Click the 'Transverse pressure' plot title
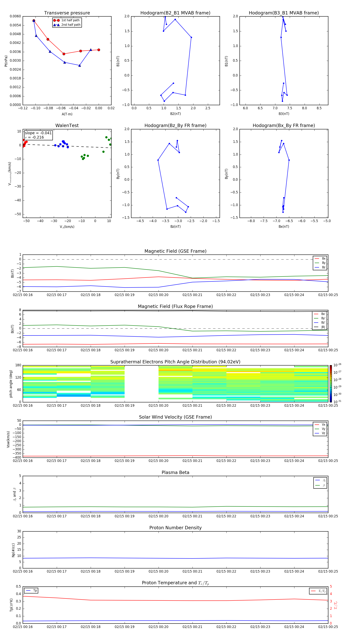351x644 pixels. 67,13
